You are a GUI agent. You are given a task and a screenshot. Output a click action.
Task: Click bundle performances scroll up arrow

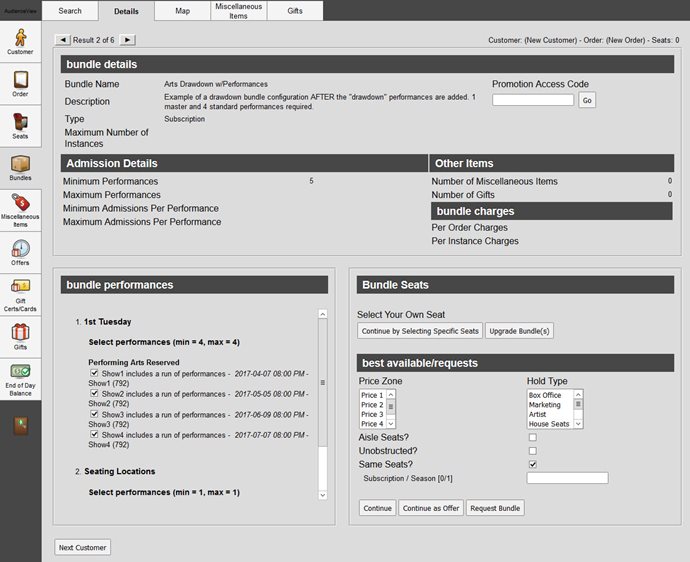[323, 314]
